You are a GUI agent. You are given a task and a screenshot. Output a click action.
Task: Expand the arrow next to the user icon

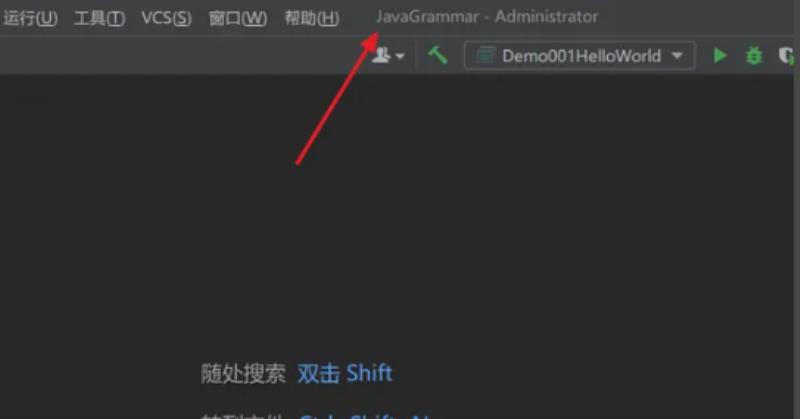click(x=400, y=56)
